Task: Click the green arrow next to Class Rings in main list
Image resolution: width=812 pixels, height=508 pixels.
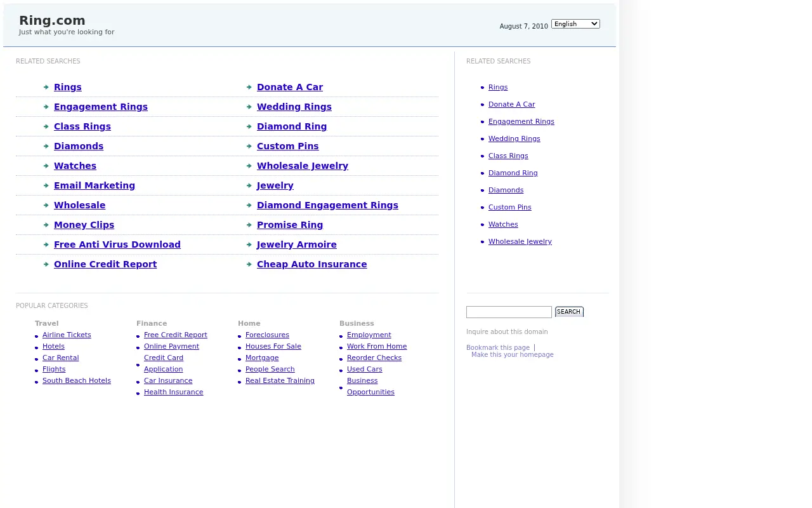Action: coord(46,126)
